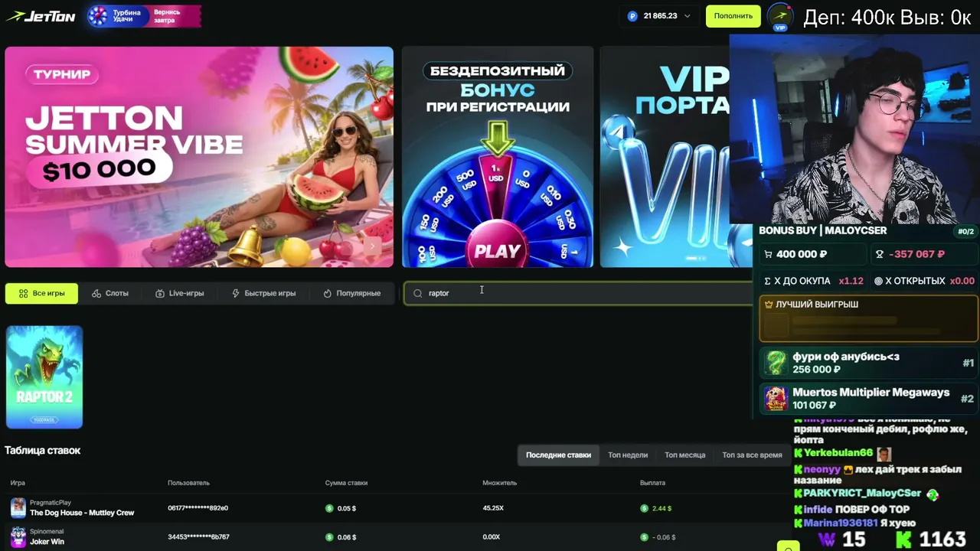Select the Последние ставки tab
Viewport: 980px width, 551px height.
558,455
